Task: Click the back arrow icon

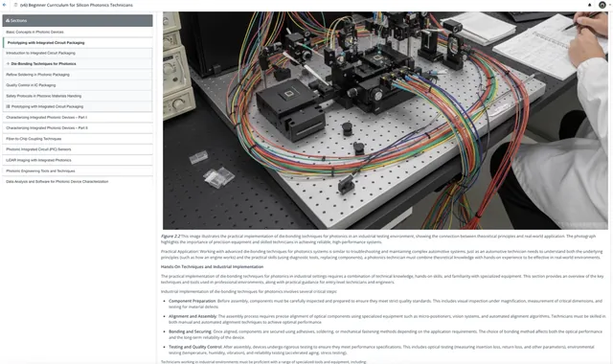Action: coord(4,5)
